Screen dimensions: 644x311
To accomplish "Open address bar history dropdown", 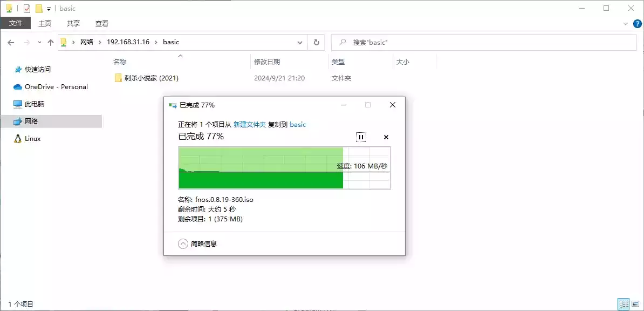I will pyautogui.click(x=300, y=42).
